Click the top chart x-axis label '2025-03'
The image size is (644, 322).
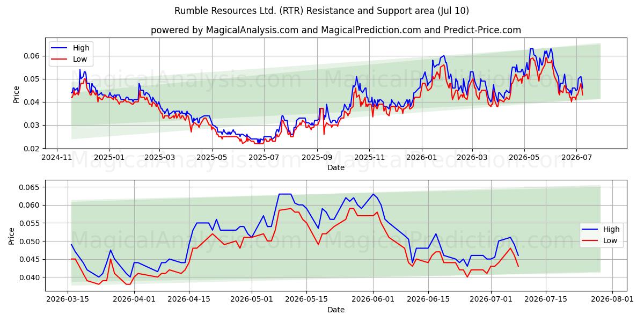point(159,158)
